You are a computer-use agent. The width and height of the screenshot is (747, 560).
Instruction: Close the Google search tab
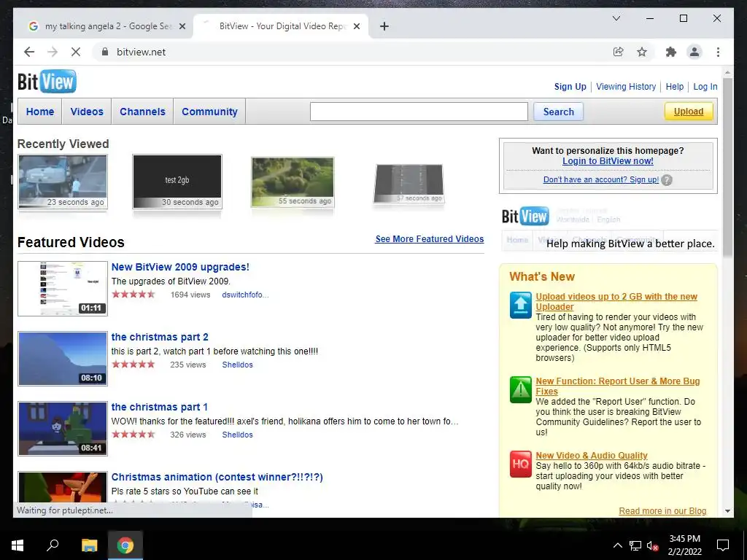click(x=182, y=26)
